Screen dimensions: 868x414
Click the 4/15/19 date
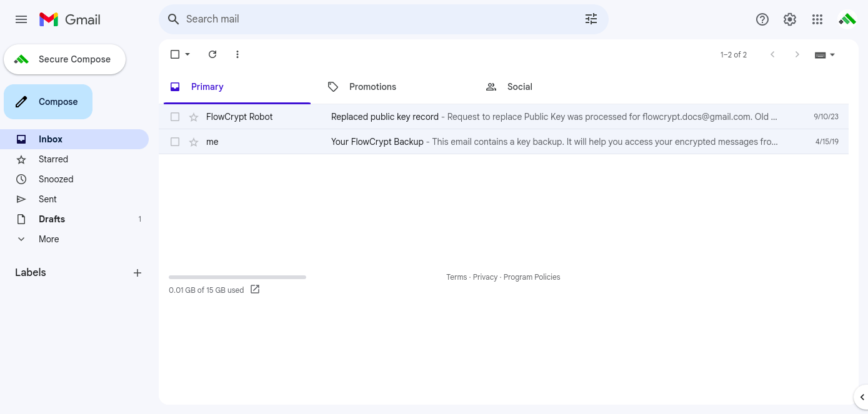827,142
